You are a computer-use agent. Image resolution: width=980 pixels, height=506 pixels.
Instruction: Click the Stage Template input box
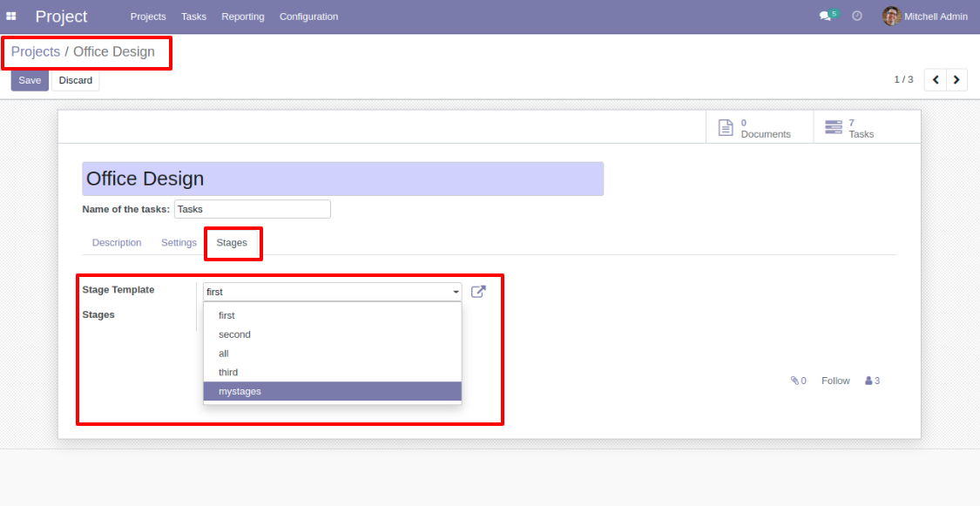pos(333,292)
